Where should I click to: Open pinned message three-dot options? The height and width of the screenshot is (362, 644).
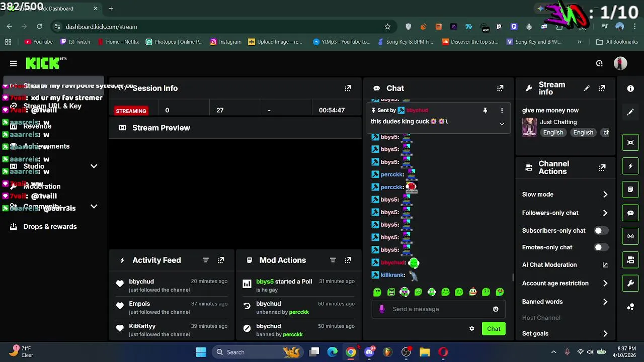tap(502, 110)
